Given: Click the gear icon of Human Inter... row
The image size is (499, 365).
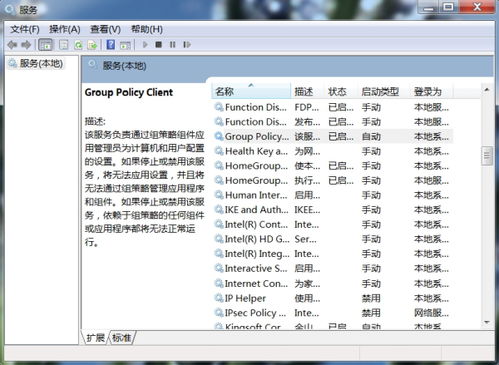Looking at the screenshot, I should [x=219, y=195].
